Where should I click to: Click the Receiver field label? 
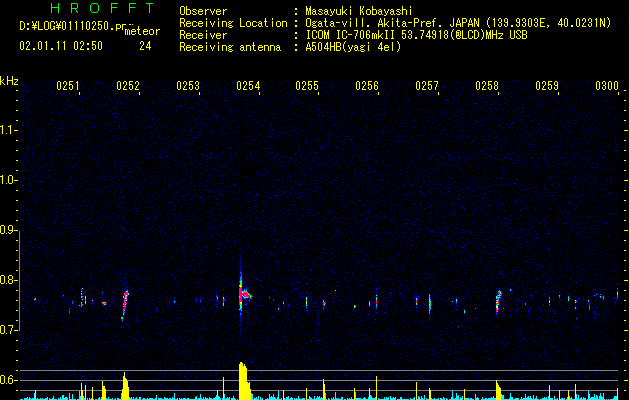pos(203,35)
